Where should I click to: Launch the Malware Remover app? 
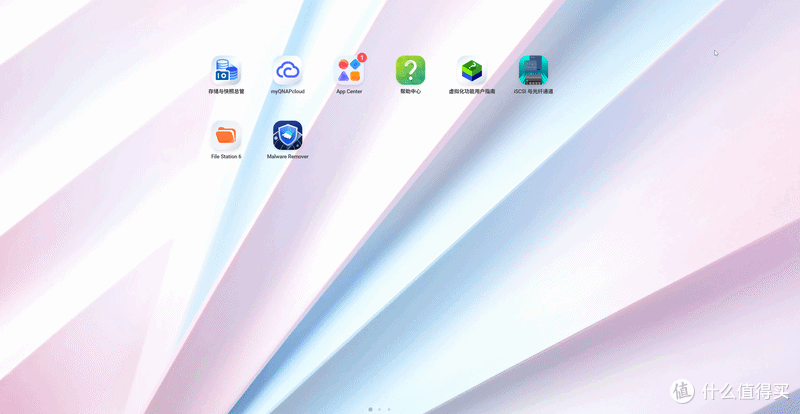[287, 135]
